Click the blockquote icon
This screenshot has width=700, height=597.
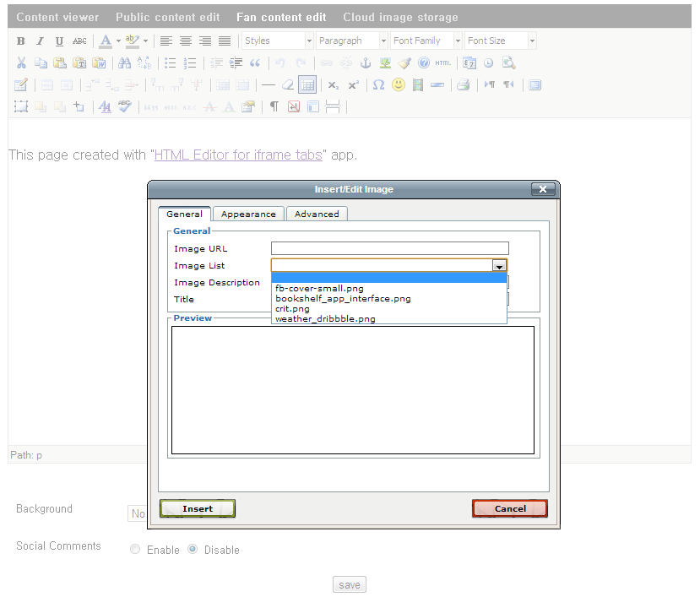click(x=255, y=63)
